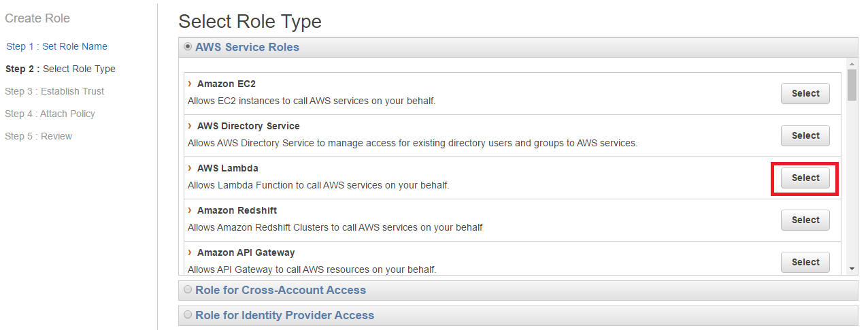Image resolution: width=868 pixels, height=330 pixels.
Task: Expand the AWS Lambda role chevron
Action: point(190,169)
